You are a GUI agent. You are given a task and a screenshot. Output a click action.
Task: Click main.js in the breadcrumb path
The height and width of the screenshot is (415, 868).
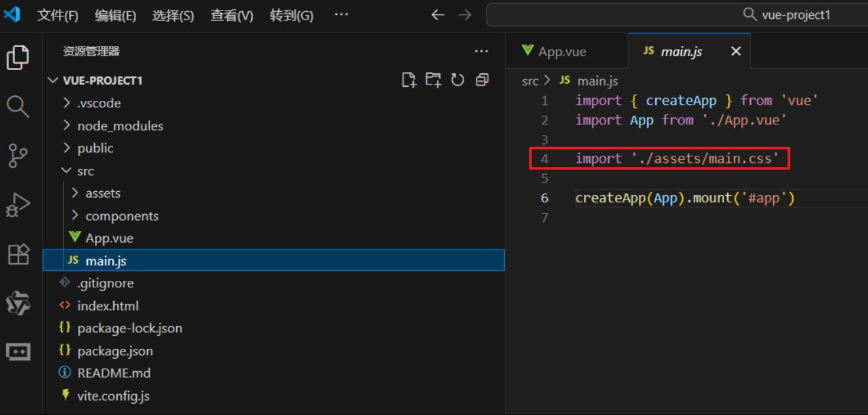[x=598, y=81]
